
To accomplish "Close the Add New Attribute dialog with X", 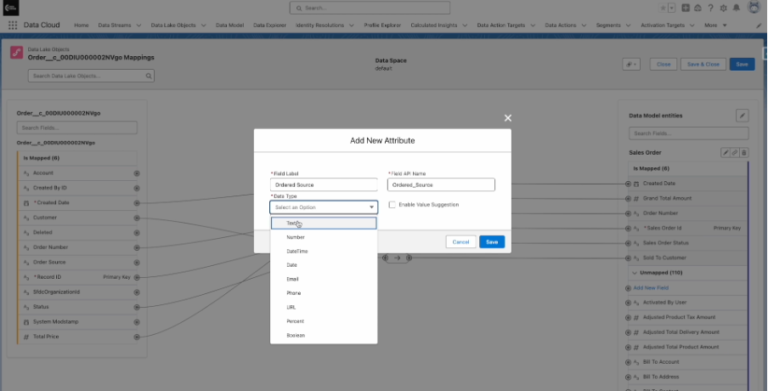I will point(508,118).
